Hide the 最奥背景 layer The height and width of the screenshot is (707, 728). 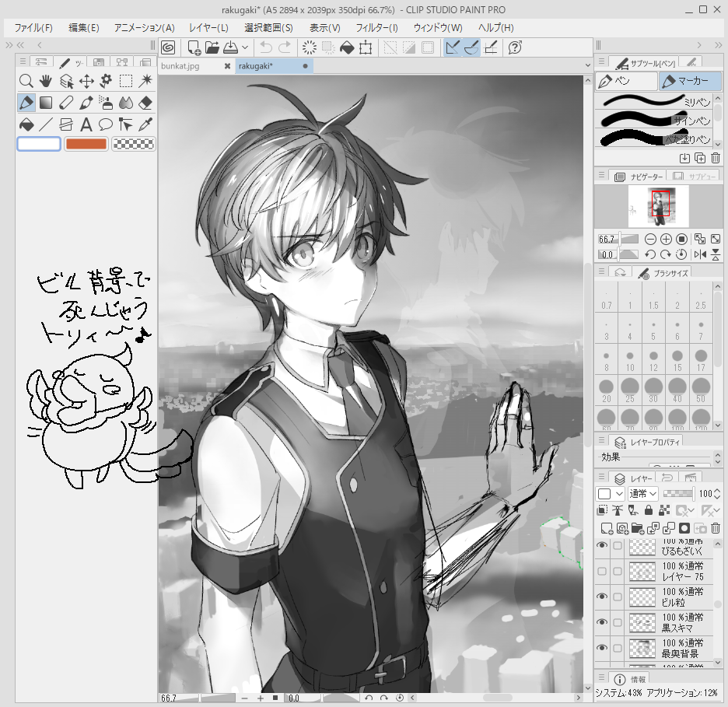pyautogui.click(x=602, y=648)
